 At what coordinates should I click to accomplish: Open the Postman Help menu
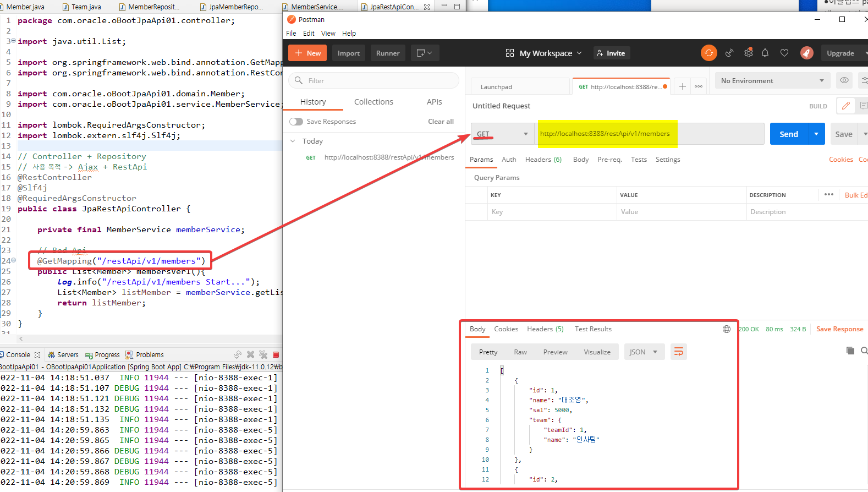[349, 33]
